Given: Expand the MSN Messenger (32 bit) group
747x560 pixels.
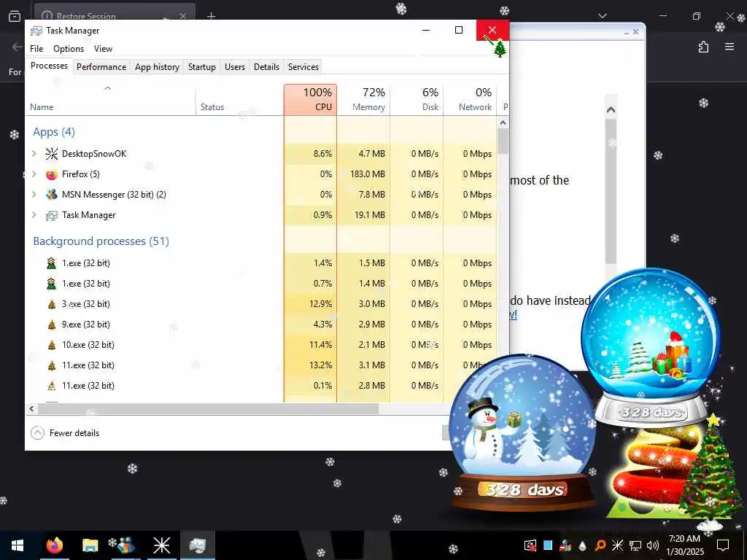Looking at the screenshot, I should pos(34,195).
